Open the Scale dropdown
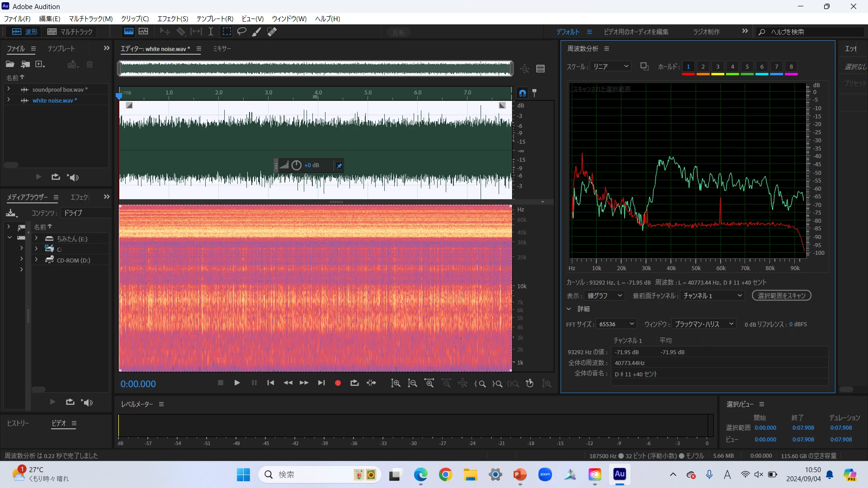The width and height of the screenshot is (868, 488). pos(611,66)
